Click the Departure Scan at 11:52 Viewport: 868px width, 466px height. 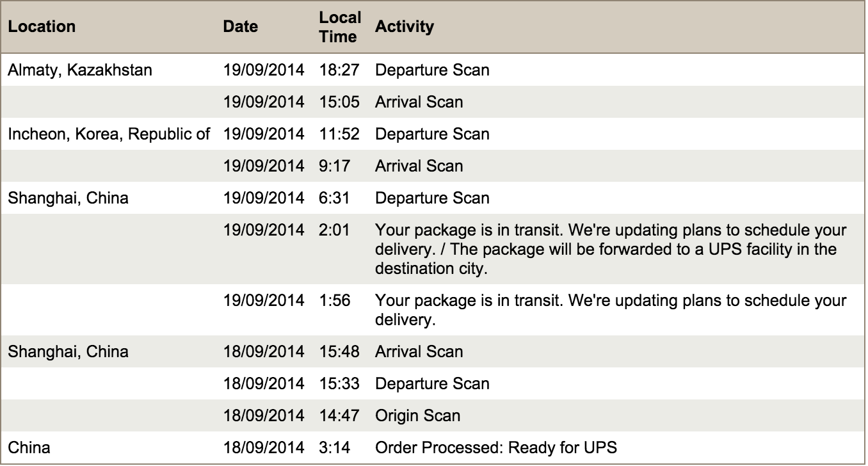432,134
